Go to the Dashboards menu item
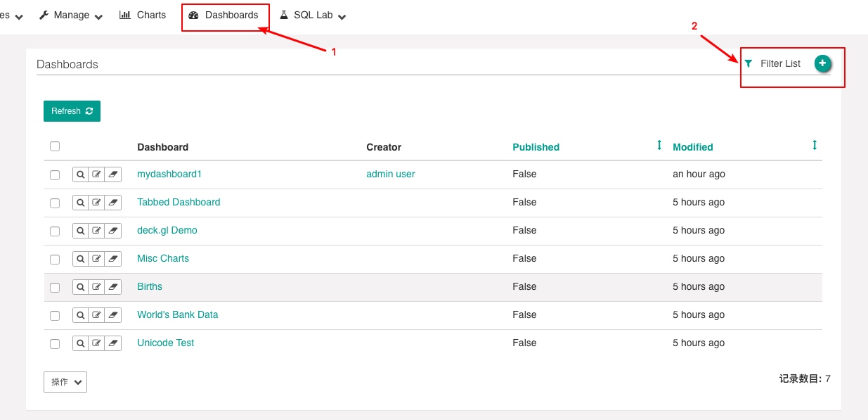868x420 pixels. coord(224,15)
